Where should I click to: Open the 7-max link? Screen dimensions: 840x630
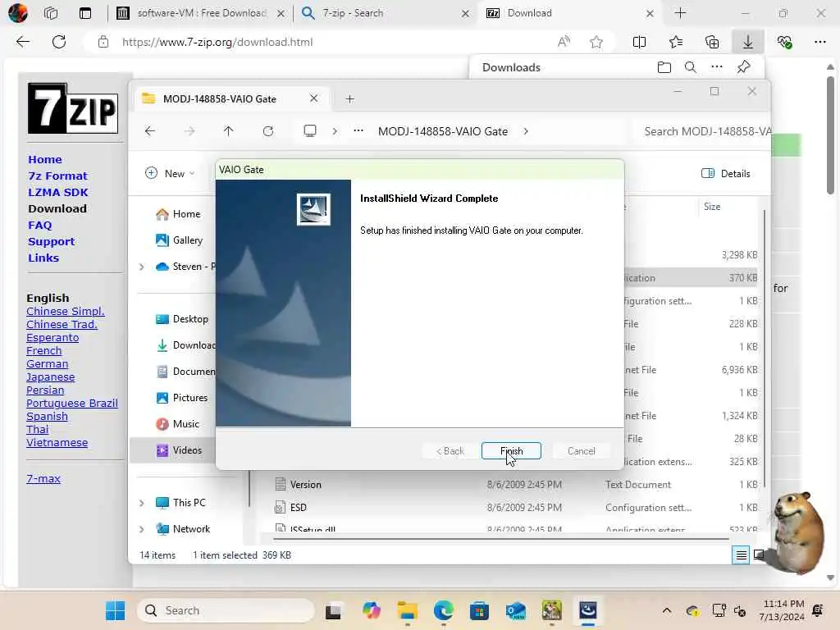point(43,478)
